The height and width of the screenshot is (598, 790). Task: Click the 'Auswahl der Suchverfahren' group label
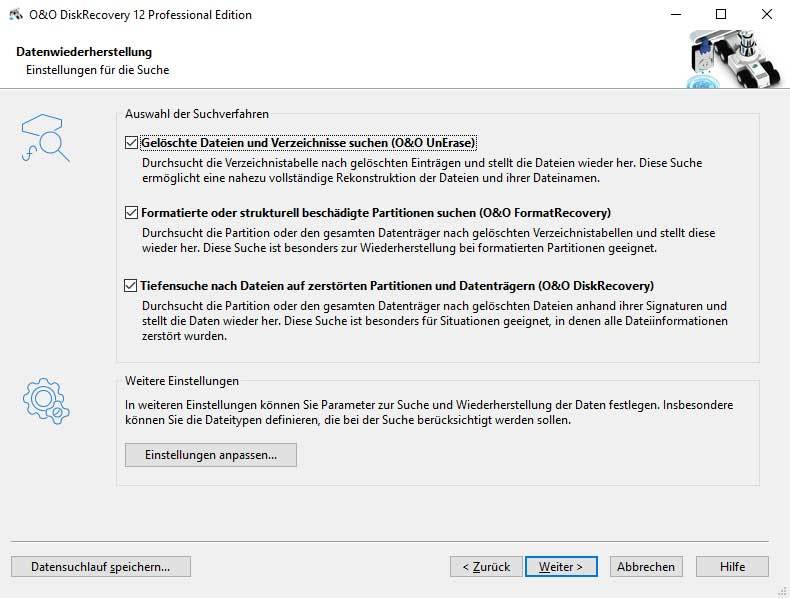[x=197, y=114]
